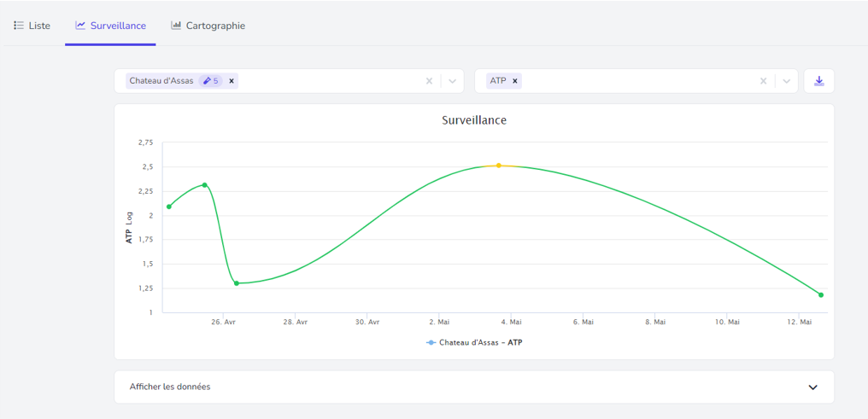Remove the Chateau d'Assas tag
Image resolution: width=868 pixels, height=419 pixels.
click(x=232, y=81)
